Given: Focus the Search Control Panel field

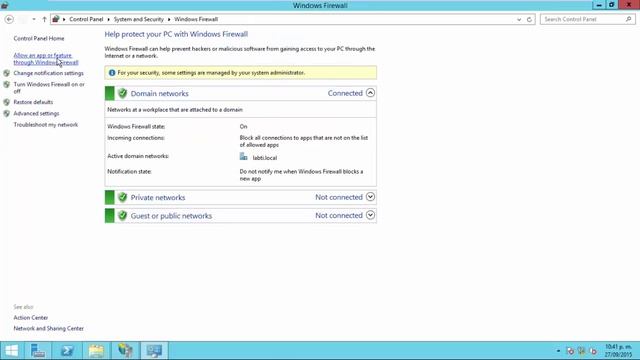Looking at the screenshot, I should point(588,19).
